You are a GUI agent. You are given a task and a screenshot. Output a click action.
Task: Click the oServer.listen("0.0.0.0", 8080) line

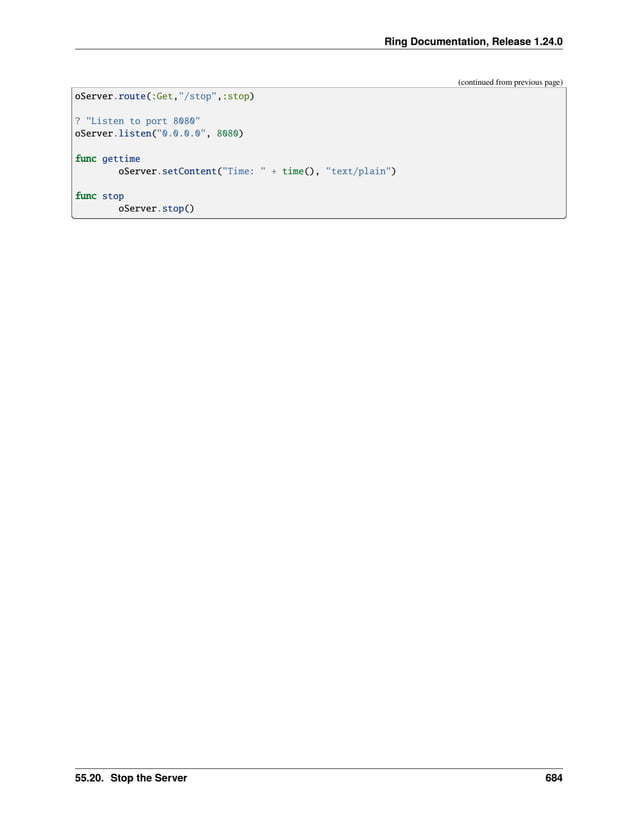(159, 134)
